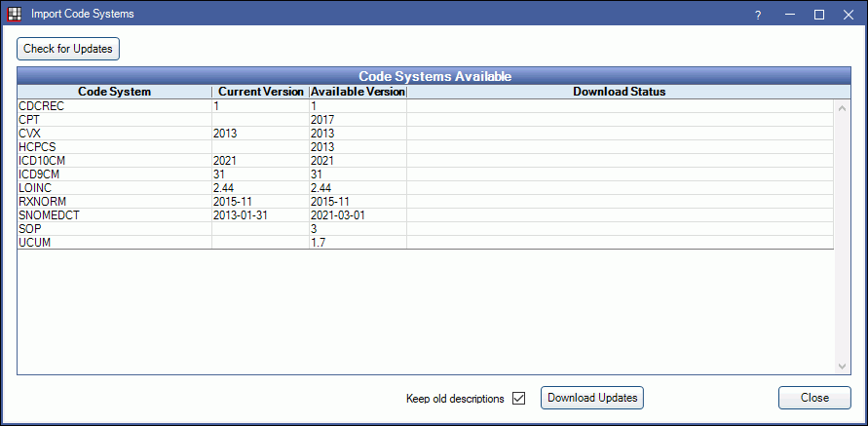This screenshot has height=426, width=868.
Task: Select the CVX code system row
Action: pos(426,134)
